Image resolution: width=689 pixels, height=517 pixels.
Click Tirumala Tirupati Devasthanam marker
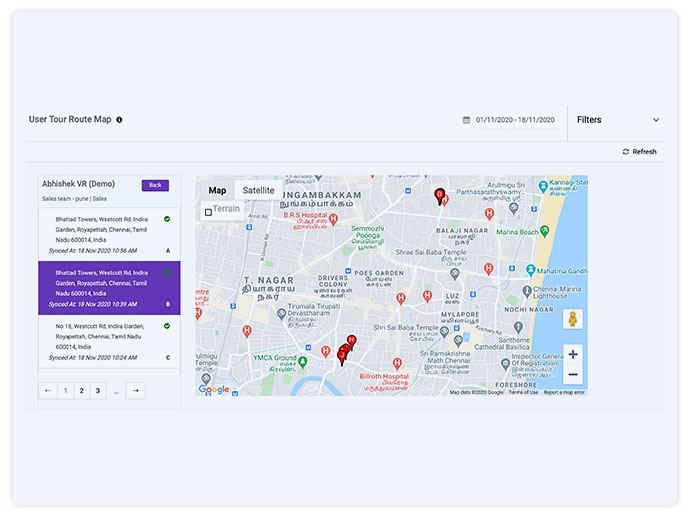tap(281, 314)
